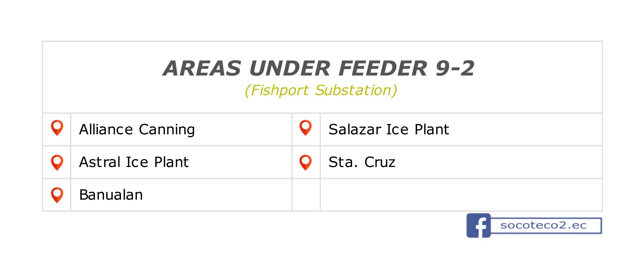The image size is (644, 273).
Task: Click the pin icon beside Salazar Ice Plant
Action: pyautogui.click(x=305, y=128)
